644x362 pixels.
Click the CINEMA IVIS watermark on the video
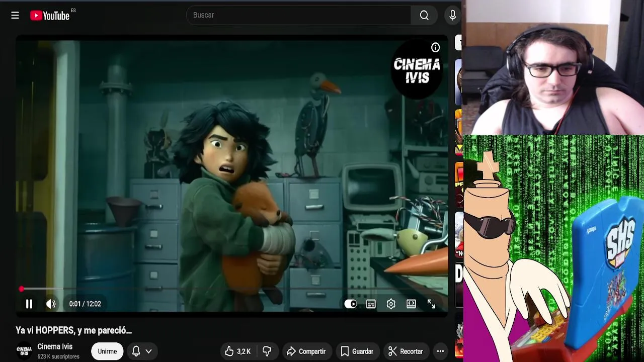pyautogui.click(x=417, y=70)
